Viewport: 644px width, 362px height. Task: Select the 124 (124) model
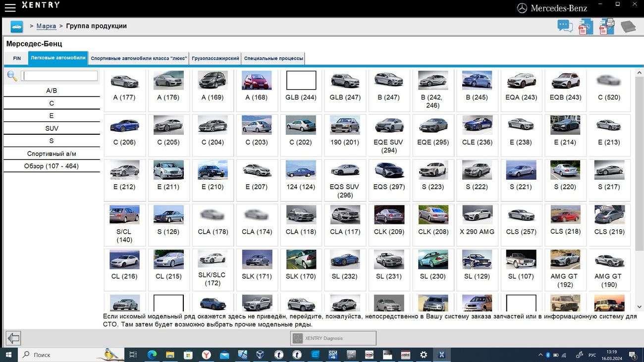point(301,180)
